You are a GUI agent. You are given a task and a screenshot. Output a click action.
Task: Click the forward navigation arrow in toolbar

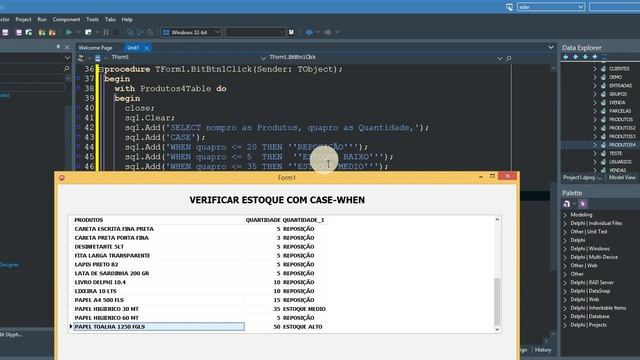(328, 32)
